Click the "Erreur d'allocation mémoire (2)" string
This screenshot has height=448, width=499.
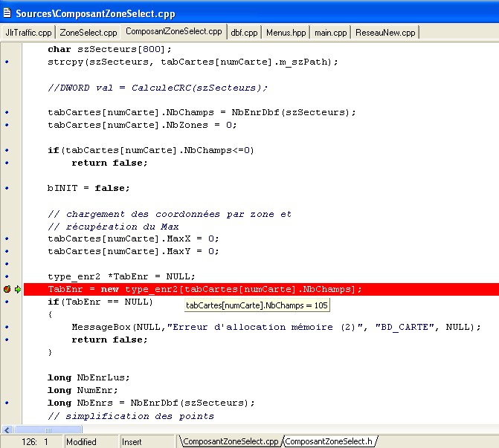tap(265, 327)
